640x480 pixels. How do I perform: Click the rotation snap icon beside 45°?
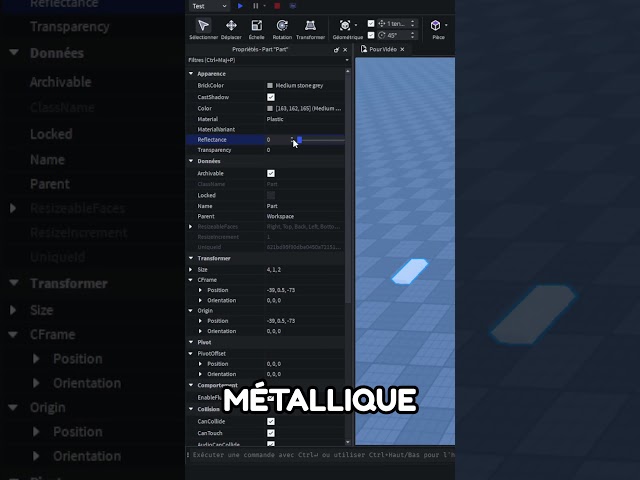(x=382, y=35)
